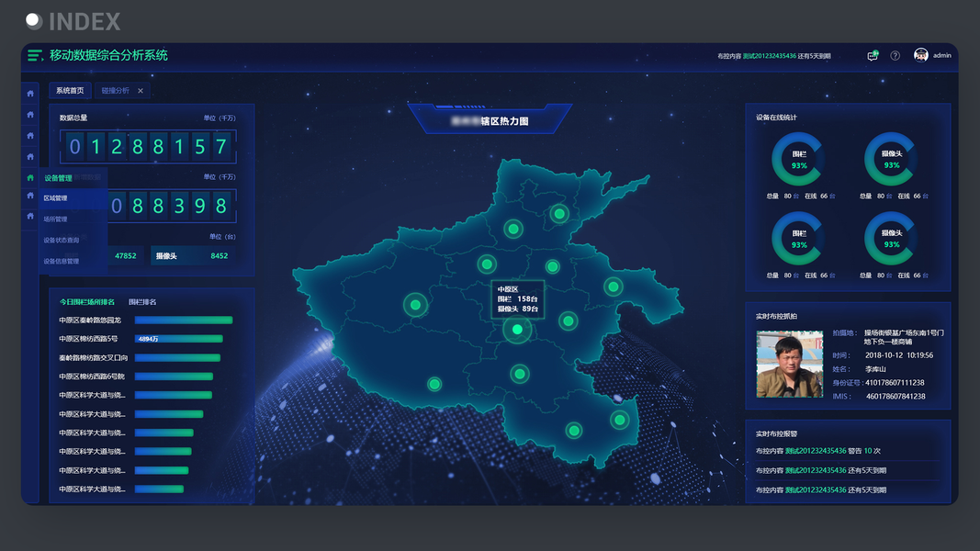Screen dimensions: 980x551
Task: Click the 47852 device count value
Action: 126,255
